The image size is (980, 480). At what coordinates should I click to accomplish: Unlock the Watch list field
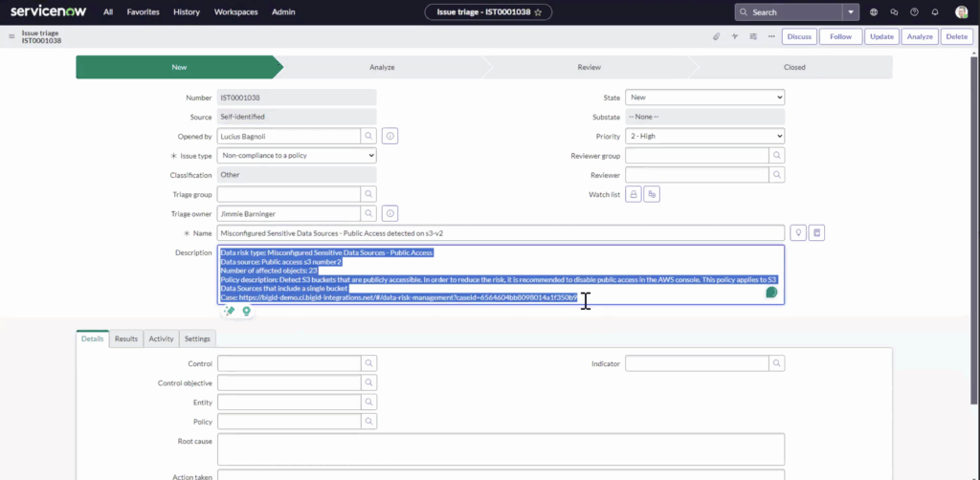click(x=634, y=195)
